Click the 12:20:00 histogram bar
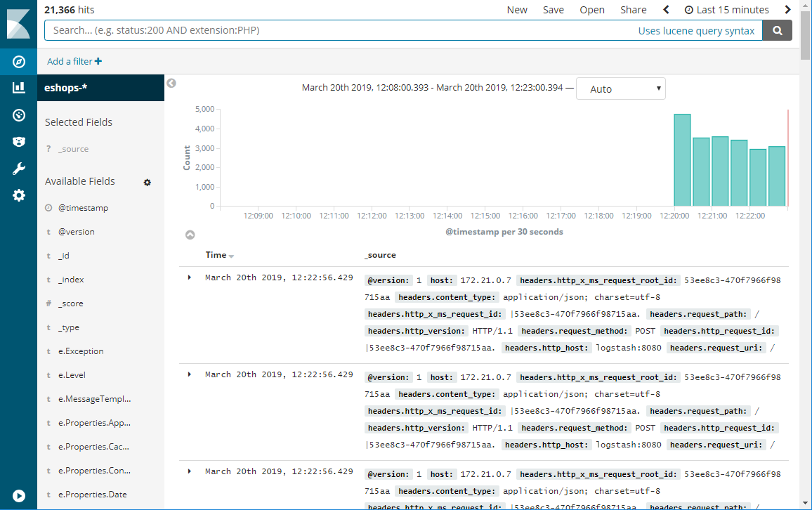Image resolution: width=812 pixels, height=510 pixels. tap(682, 160)
